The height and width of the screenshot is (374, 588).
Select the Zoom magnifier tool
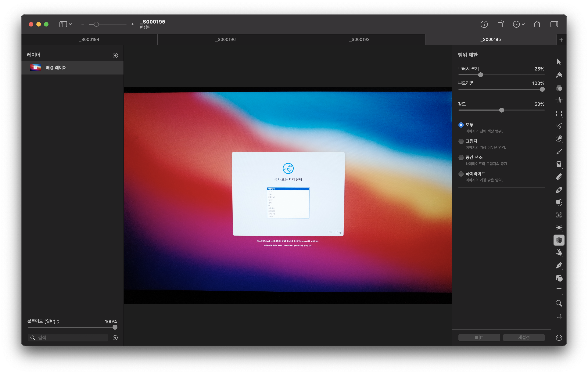559,303
